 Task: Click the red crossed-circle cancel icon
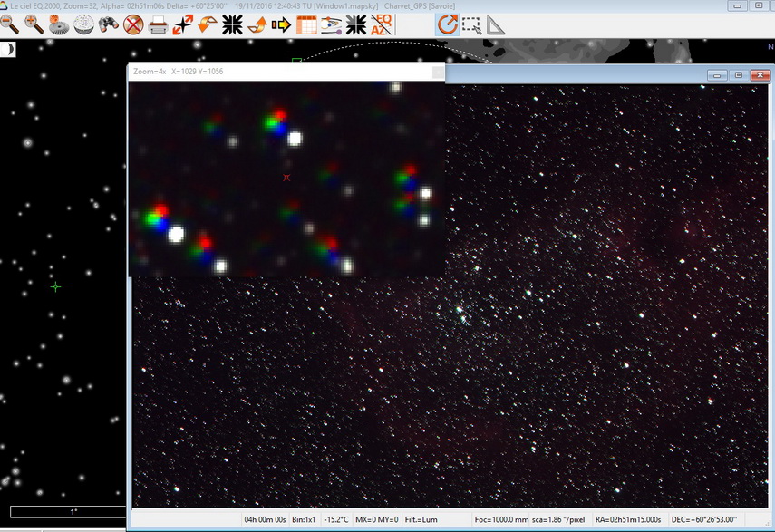pos(133,24)
